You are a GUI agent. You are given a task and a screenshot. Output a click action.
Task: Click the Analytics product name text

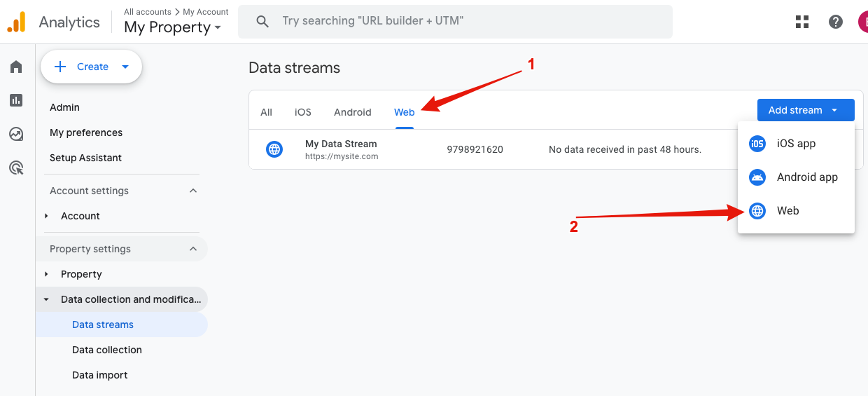click(69, 22)
